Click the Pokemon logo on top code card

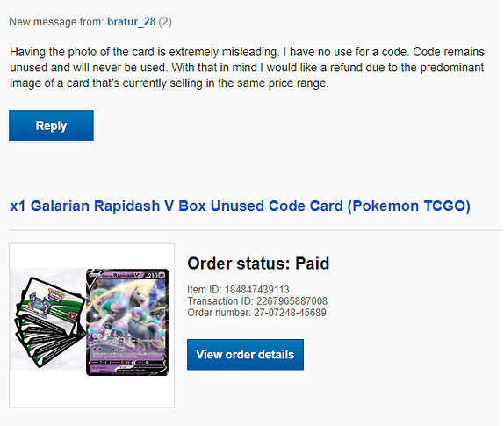[x=56, y=295]
